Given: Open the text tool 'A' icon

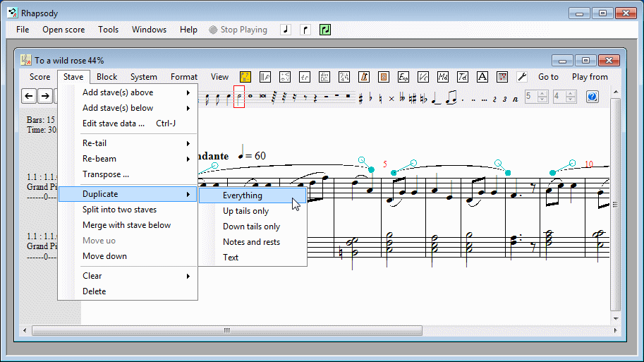Looking at the screenshot, I should pos(482,77).
